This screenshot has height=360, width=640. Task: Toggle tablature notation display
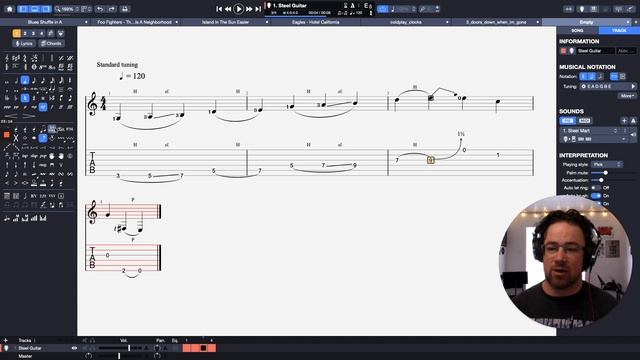591,76
